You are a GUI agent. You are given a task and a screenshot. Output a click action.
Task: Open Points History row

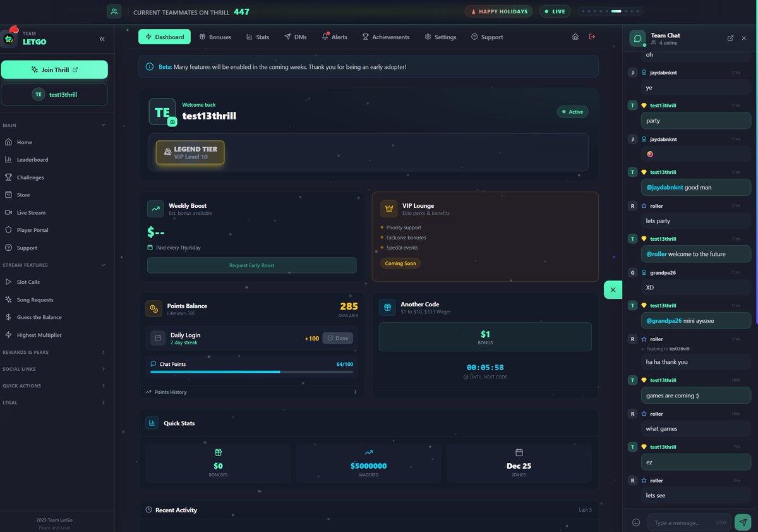(x=251, y=392)
